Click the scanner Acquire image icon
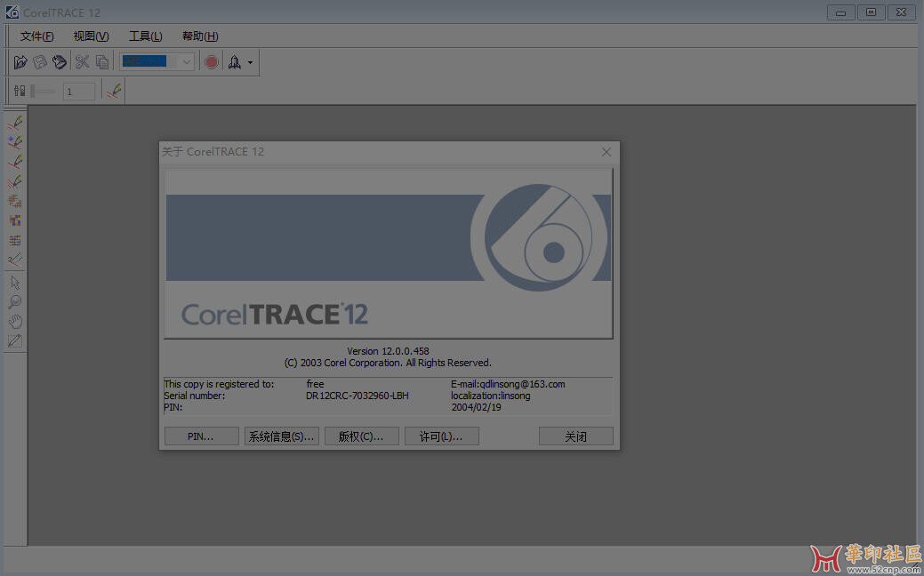Screen dimensions: 924x576 pos(59,62)
